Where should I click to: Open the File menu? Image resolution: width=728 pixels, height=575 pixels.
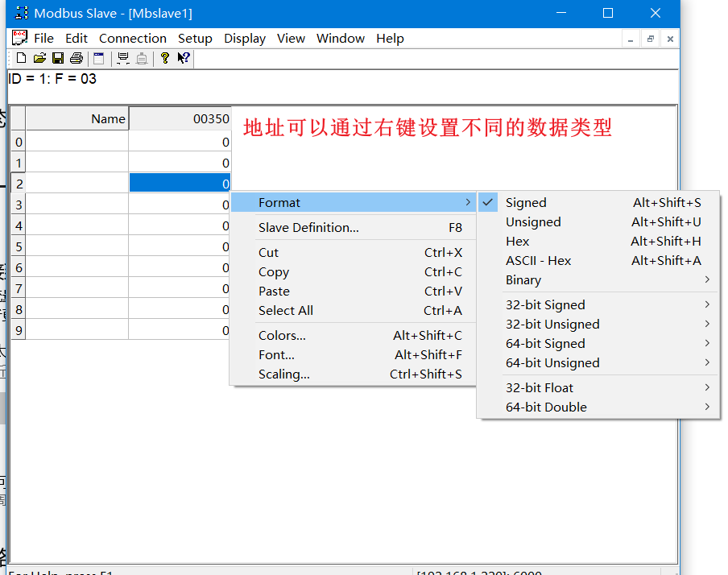point(43,39)
